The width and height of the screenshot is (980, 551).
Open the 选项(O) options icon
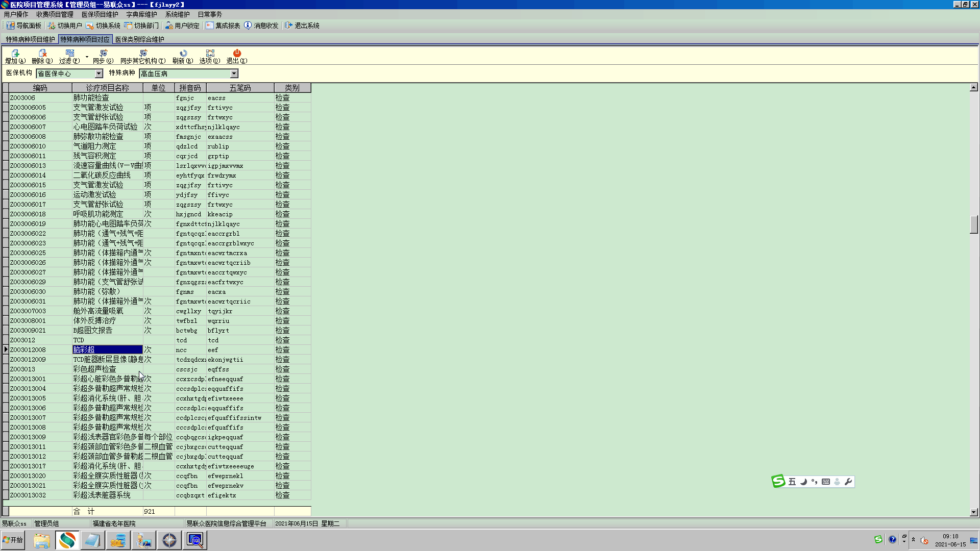pyautogui.click(x=210, y=53)
